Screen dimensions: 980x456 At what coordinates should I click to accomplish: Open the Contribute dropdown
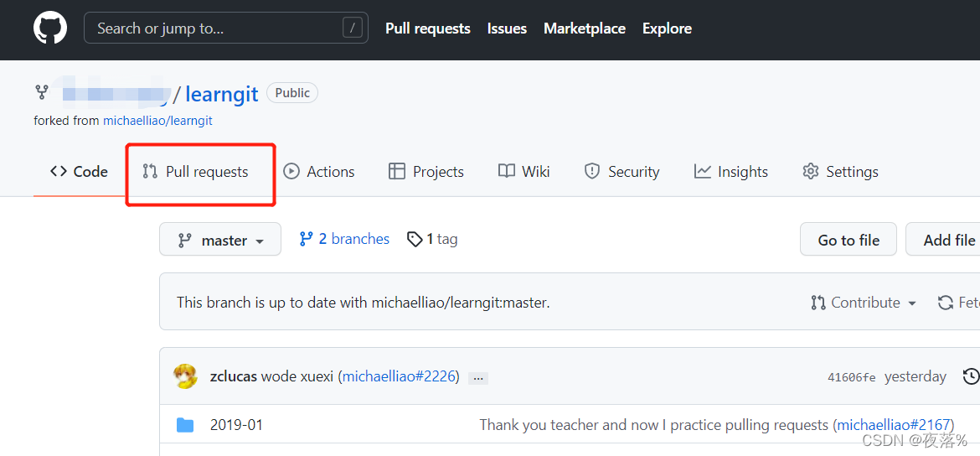coord(863,303)
